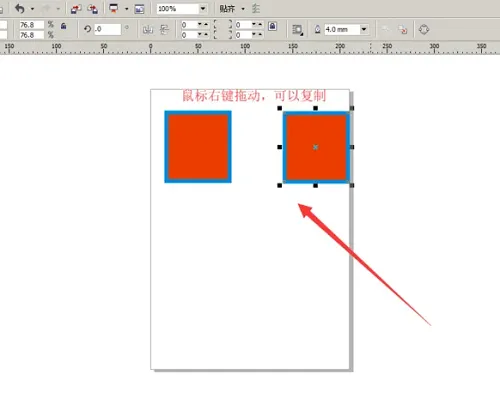Open the redo history dropdown arrow
Viewport: 500px width, 398px height.
pyautogui.click(x=58, y=9)
